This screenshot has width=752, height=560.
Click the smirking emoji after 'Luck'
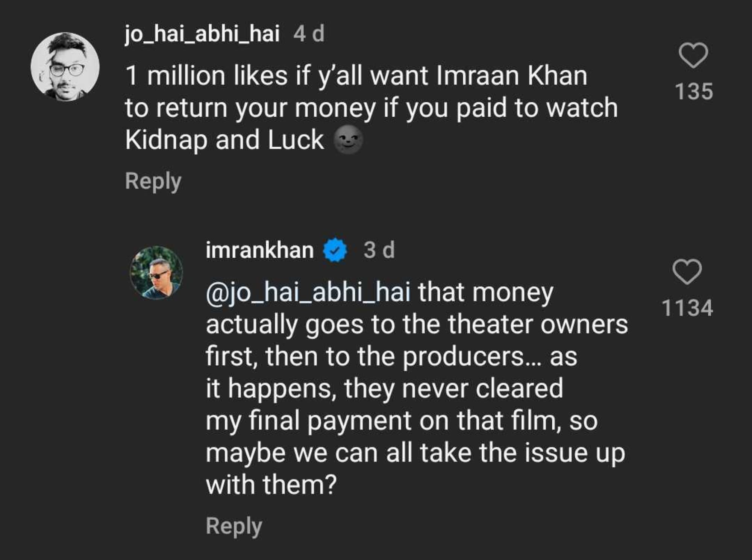[x=348, y=140]
